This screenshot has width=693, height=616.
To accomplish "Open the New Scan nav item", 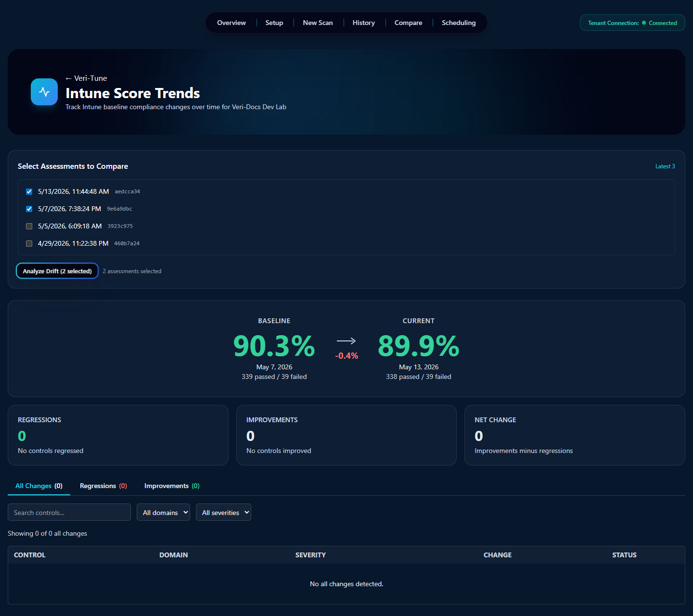I will pos(318,23).
